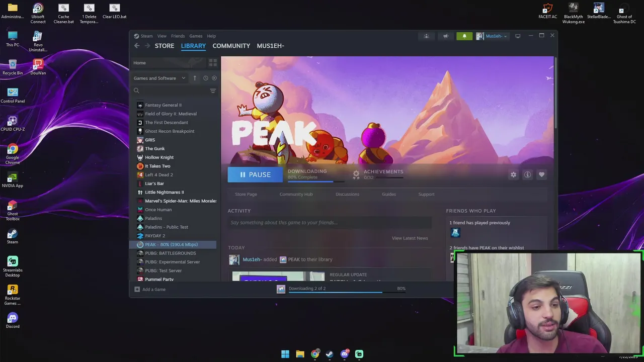
Task: Open Ubisoft Connect desktop shortcut
Action: pyautogui.click(x=38, y=14)
